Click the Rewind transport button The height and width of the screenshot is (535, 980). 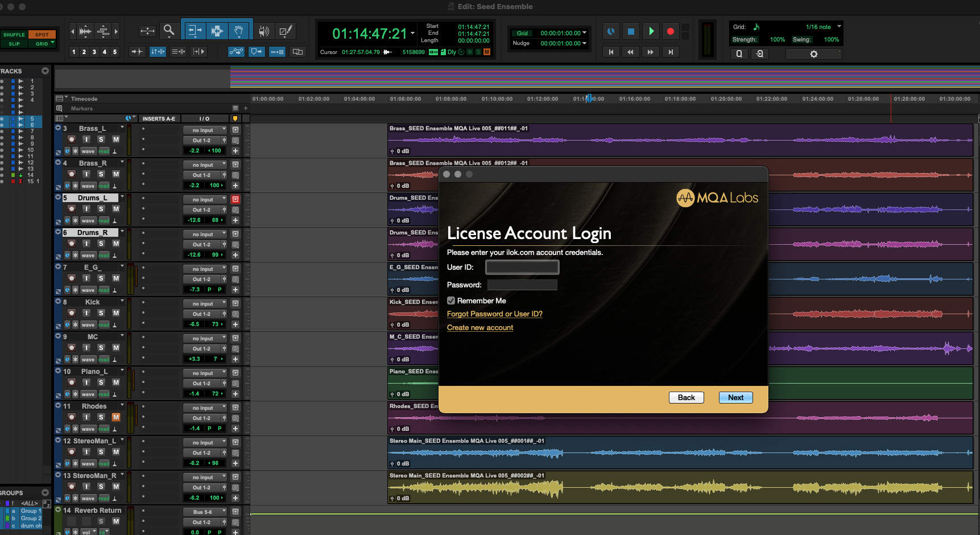click(630, 52)
